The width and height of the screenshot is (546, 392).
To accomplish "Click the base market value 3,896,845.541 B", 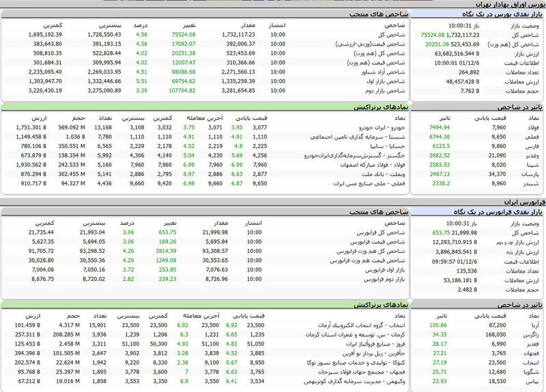I will (x=456, y=252).
